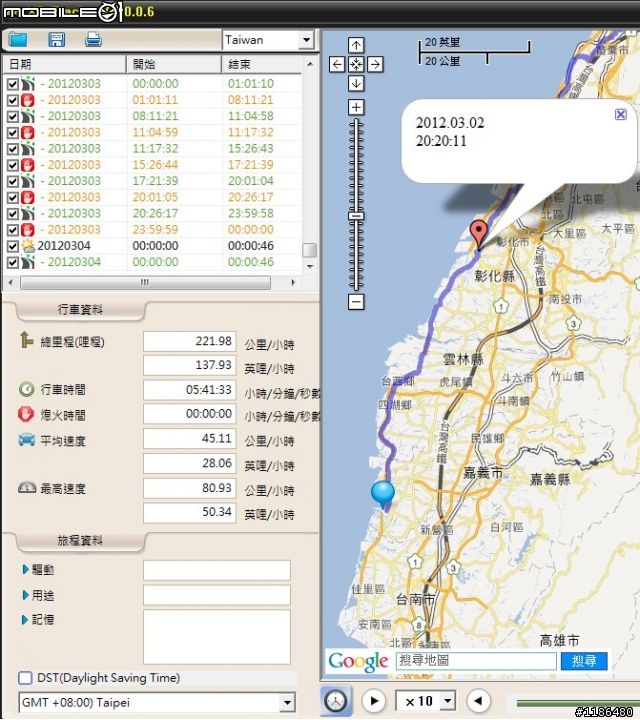Click maximum speed value 80.93
This screenshot has height=720, width=640.
point(190,488)
